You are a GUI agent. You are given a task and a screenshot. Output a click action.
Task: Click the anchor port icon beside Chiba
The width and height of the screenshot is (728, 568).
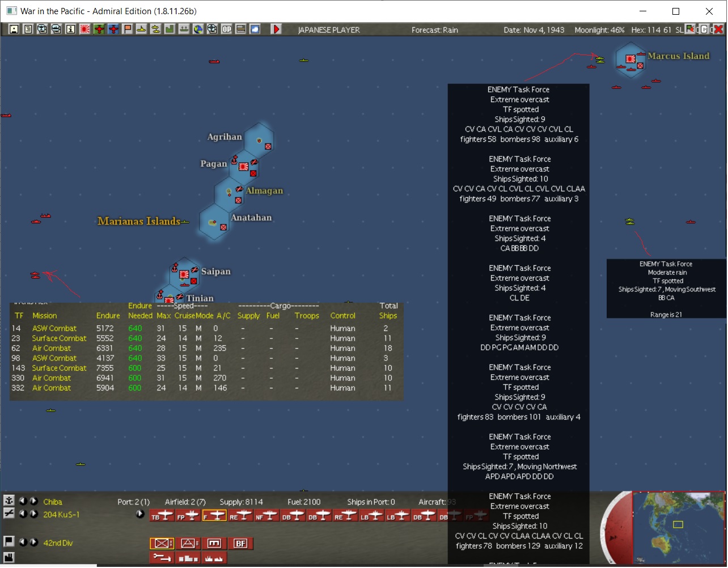click(9, 501)
